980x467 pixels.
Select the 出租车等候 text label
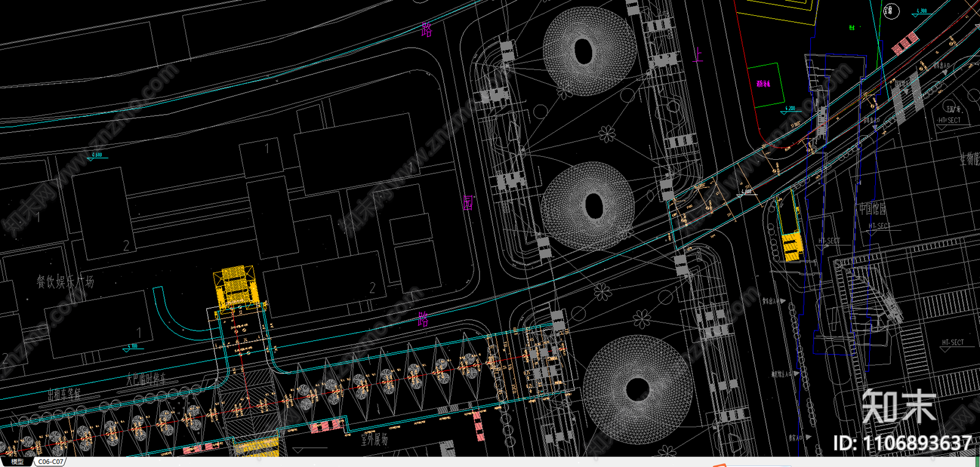[64, 395]
